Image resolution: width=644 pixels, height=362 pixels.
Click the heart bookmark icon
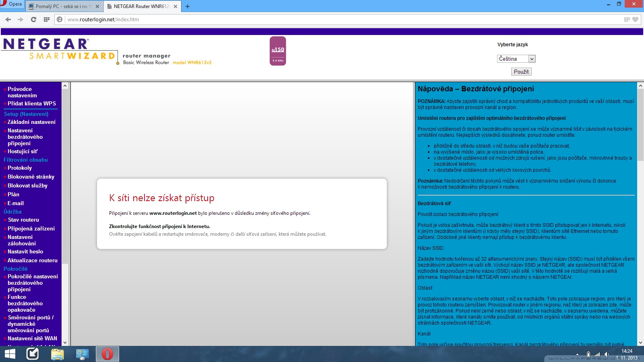pyautogui.click(x=636, y=19)
